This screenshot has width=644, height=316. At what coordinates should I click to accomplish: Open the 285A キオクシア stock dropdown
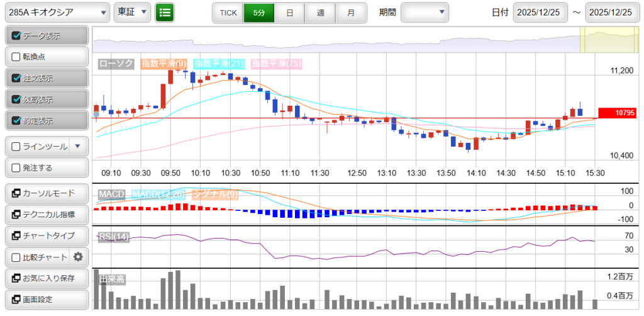pos(56,12)
